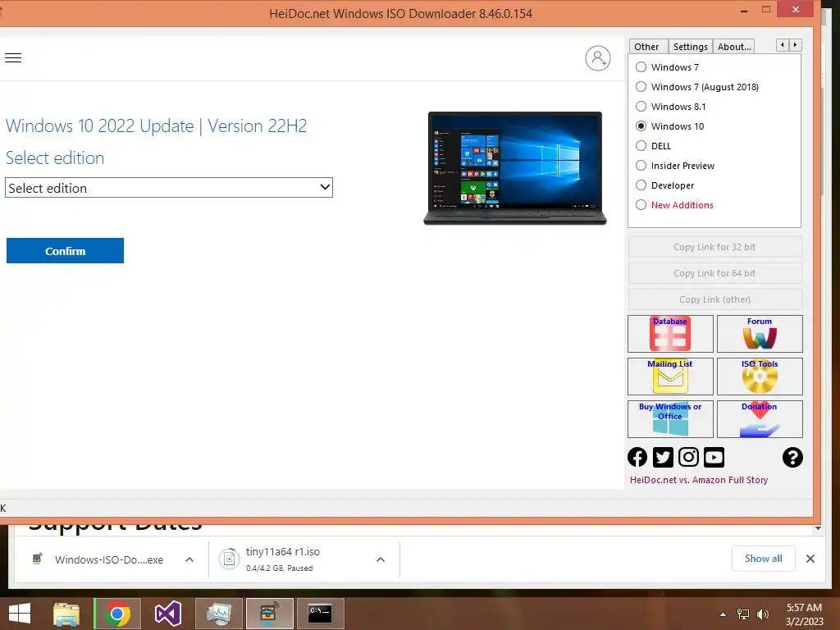Open Buy Windows or Office tile
Image resolution: width=840 pixels, height=630 pixels.
point(670,419)
